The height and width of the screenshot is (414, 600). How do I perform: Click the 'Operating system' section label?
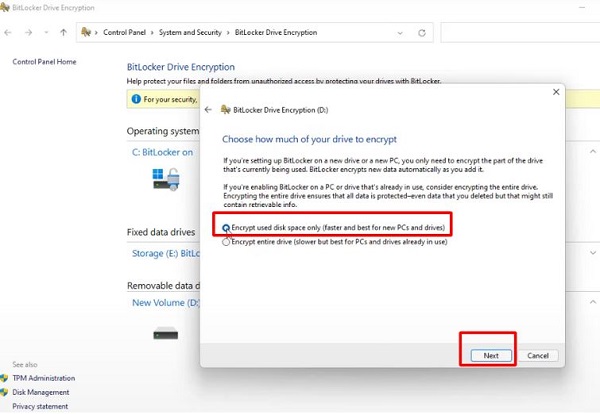coord(163,131)
